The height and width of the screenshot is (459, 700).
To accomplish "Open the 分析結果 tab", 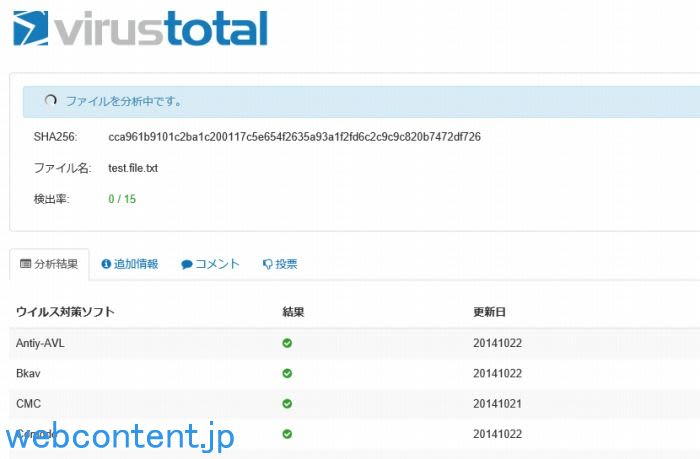I will [x=49, y=264].
